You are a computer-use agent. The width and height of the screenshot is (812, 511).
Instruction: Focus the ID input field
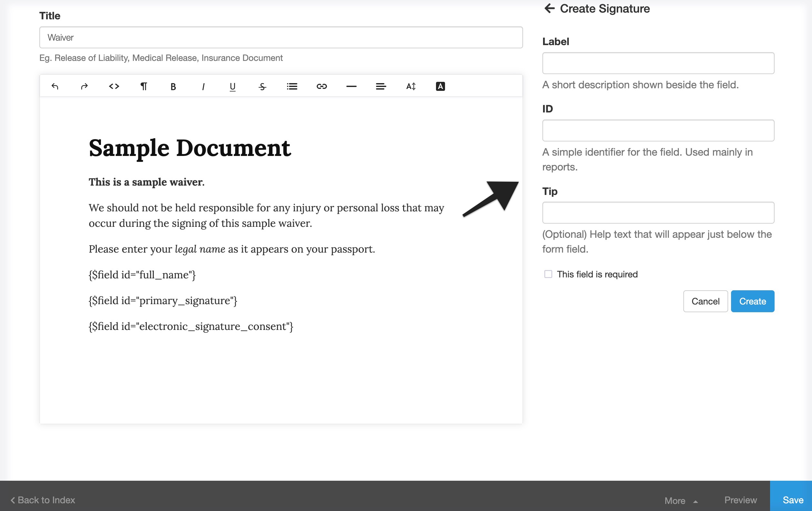click(658, 131)
